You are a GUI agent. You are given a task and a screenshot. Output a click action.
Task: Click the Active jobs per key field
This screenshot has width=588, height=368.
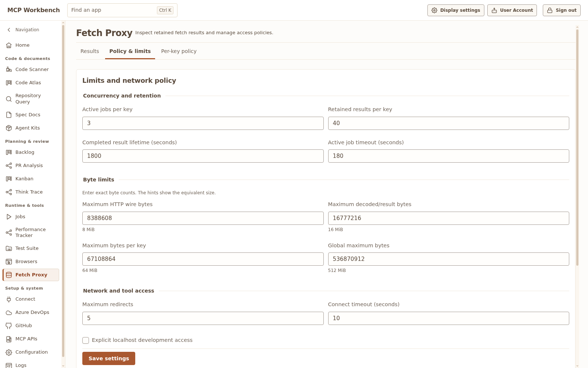click(203, 123)
